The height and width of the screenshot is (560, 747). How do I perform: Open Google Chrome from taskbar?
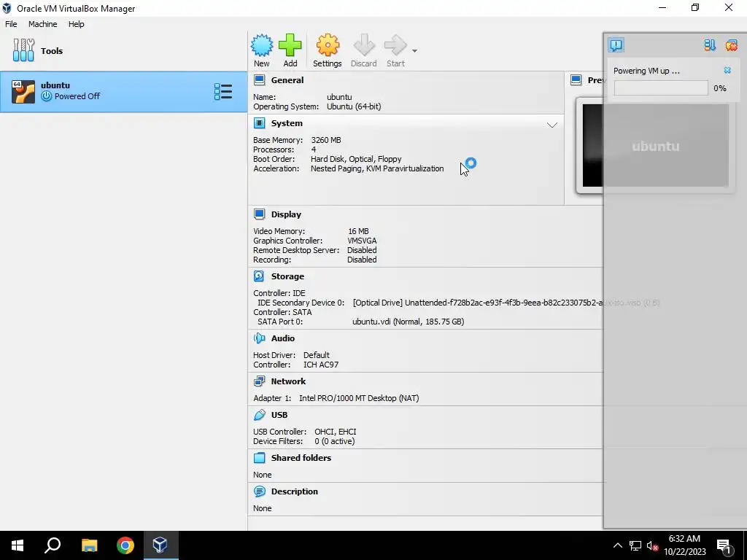point(125,545)
